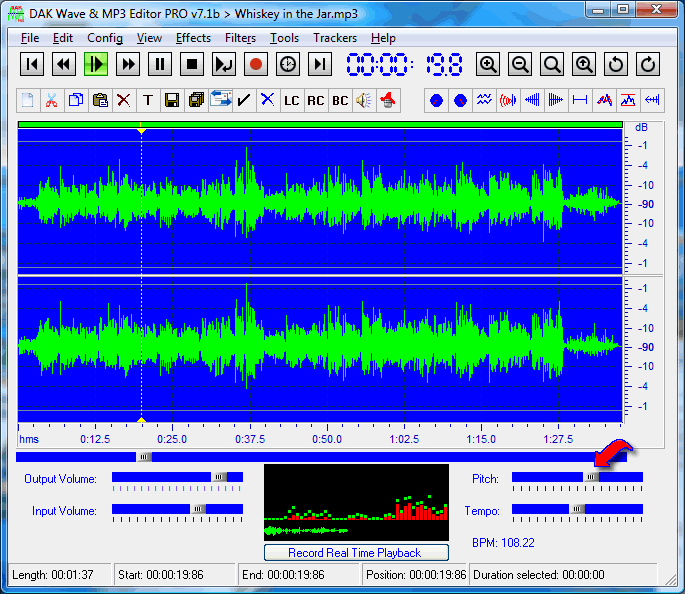Jump to the start of the track
Image resolution: width=685 pixels, height=594 pixels.
[x=33, y=65]
